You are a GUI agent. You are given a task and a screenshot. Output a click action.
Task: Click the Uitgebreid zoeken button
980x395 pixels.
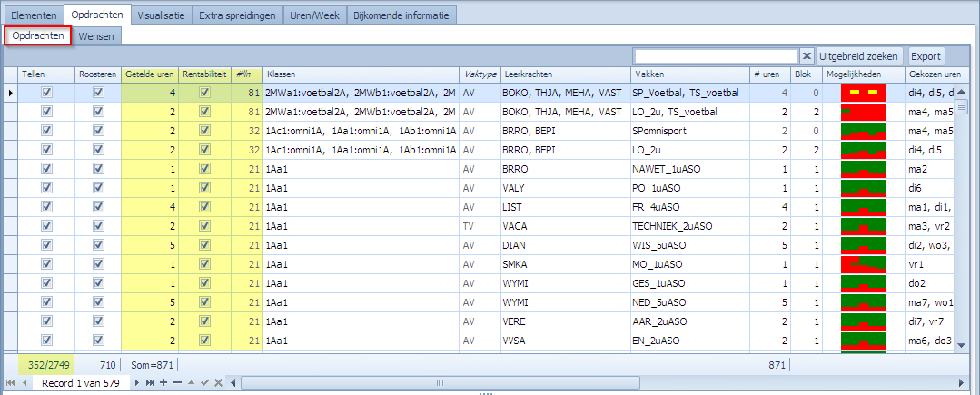pos(861,56)
